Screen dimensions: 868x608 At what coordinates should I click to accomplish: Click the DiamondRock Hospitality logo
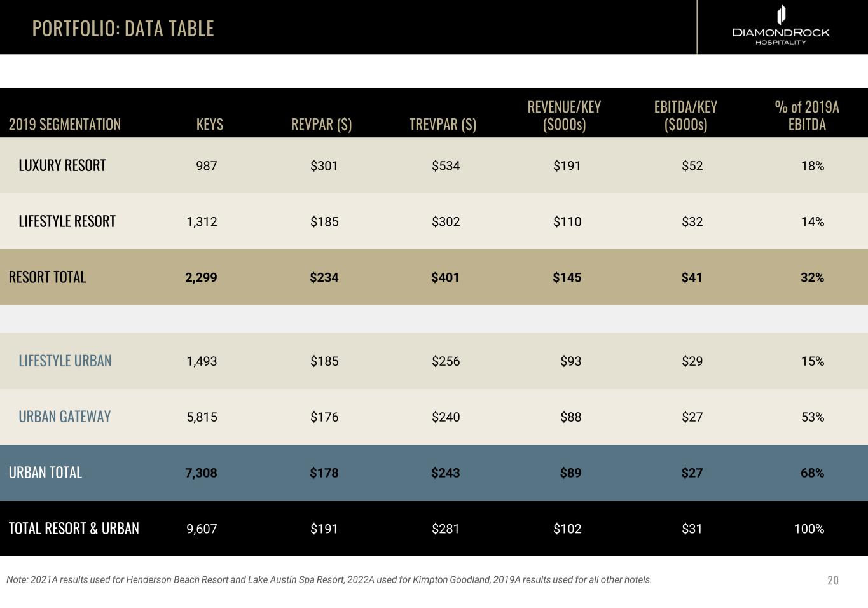pyautogui.click(x=781, y=26)
